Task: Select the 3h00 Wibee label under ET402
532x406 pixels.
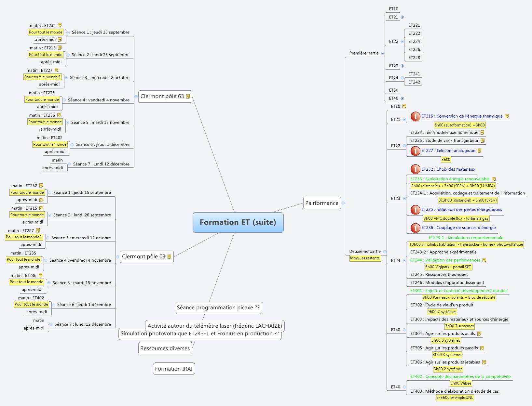Action: tap(461, 384)
